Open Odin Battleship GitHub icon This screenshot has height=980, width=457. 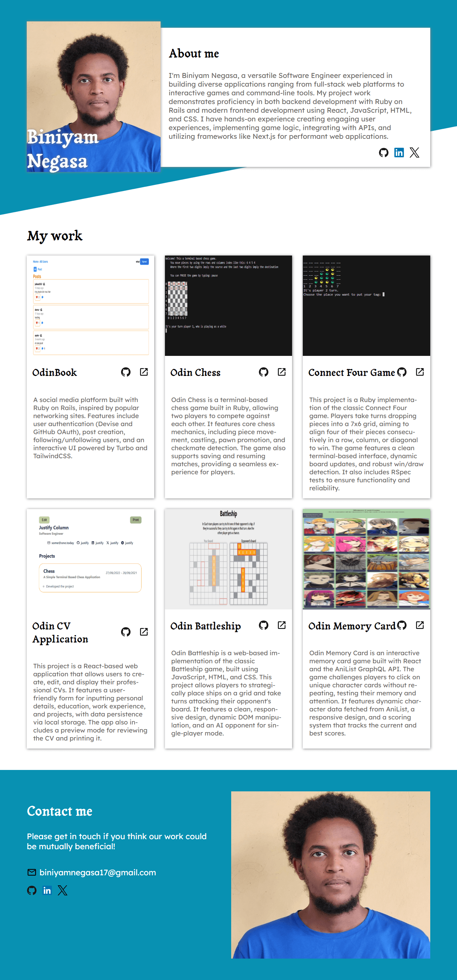(263, 625)
